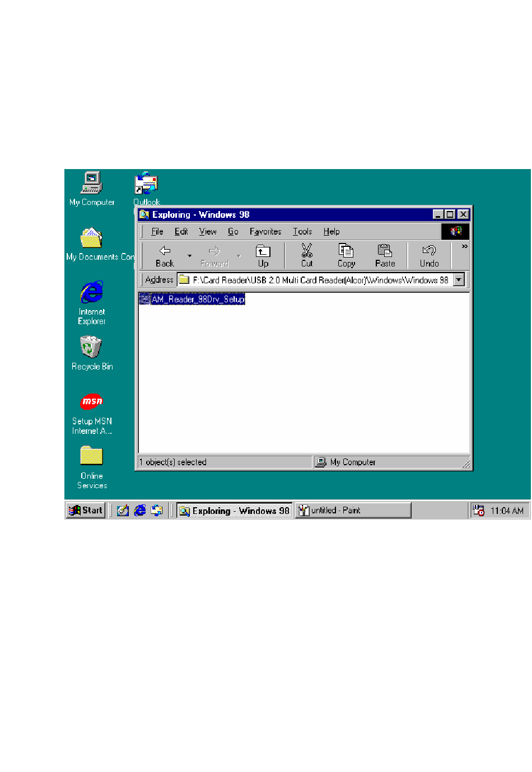Open the Forward button history dropdown arrow
This screenshot has width=532, height=772.
coord(239,256)
